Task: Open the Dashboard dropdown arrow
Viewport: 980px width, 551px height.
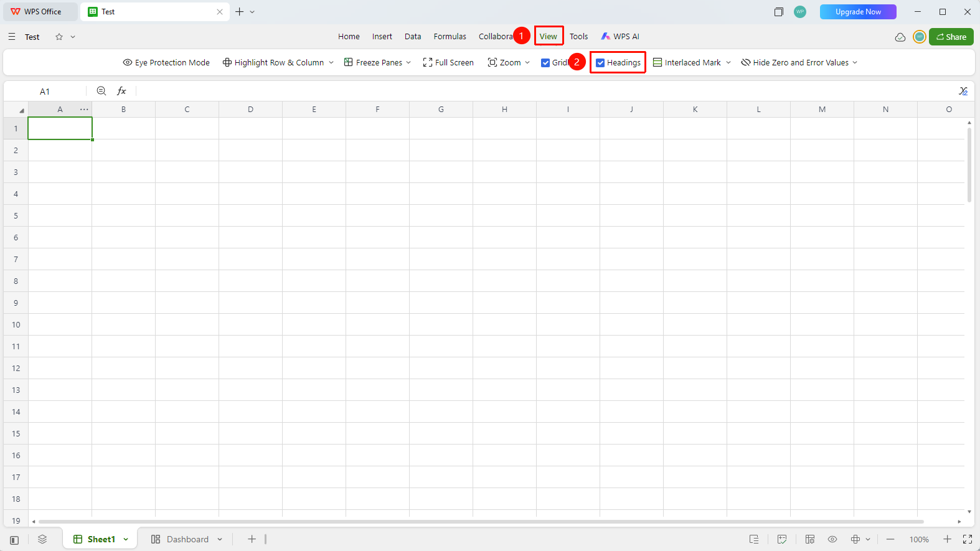Action: click(x=220, y=540)
